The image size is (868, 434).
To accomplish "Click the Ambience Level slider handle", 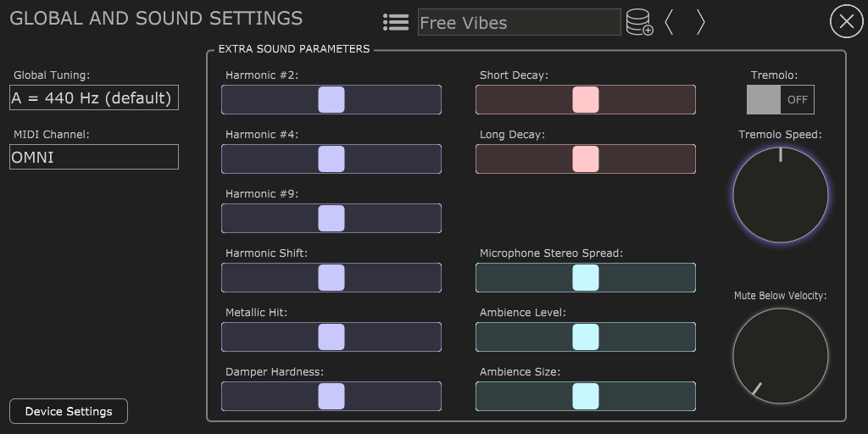I will coord(586,337).
